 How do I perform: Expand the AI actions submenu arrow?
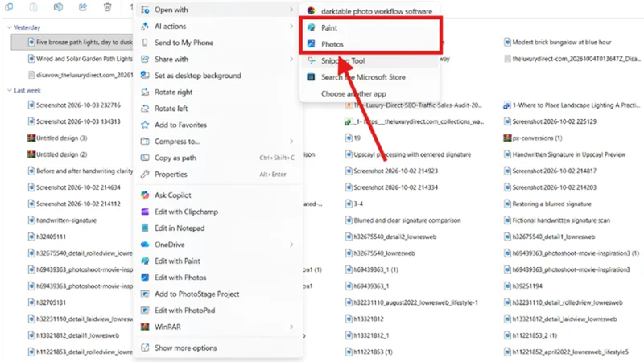click(x=291, y=26)
